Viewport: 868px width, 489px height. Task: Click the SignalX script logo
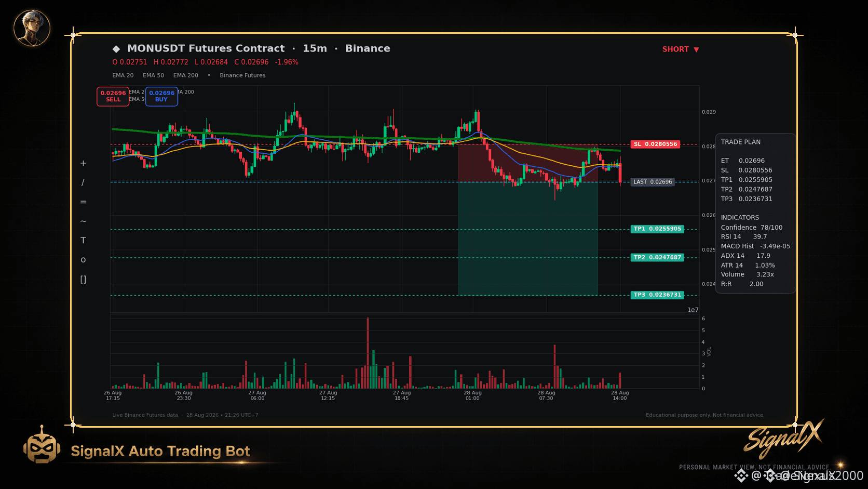[x=784, y=439]
